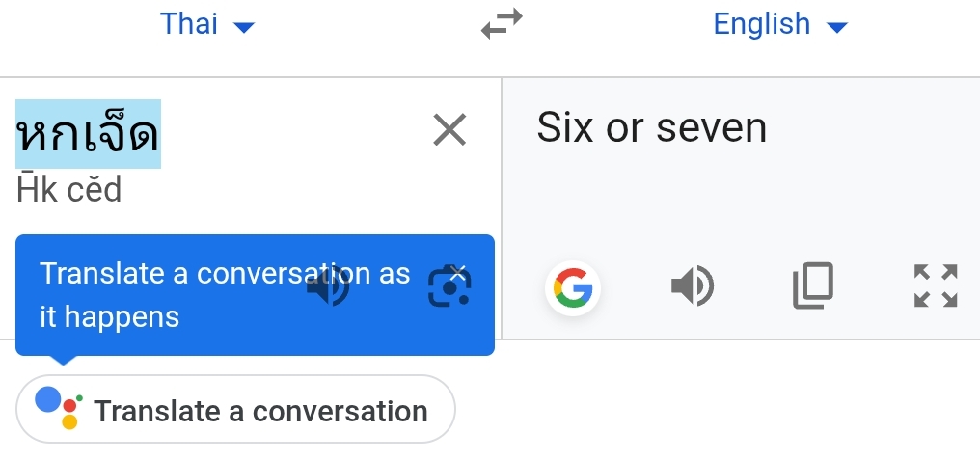980x461 pixels.
Task: Play audio of the Thai source text
Action: coord(328,286)
